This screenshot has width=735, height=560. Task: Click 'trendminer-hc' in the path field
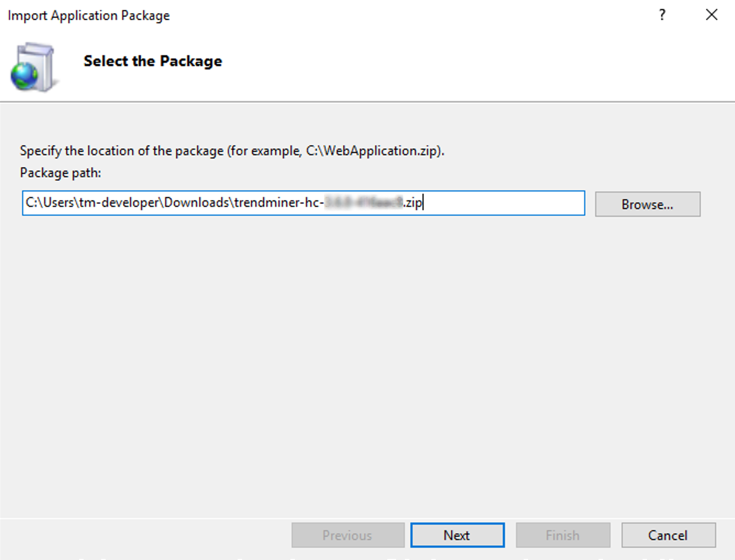click(x=276, y=203)
